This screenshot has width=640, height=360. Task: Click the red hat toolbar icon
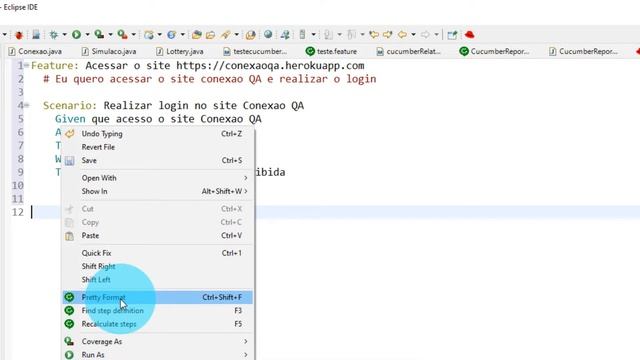coord(469,35)
